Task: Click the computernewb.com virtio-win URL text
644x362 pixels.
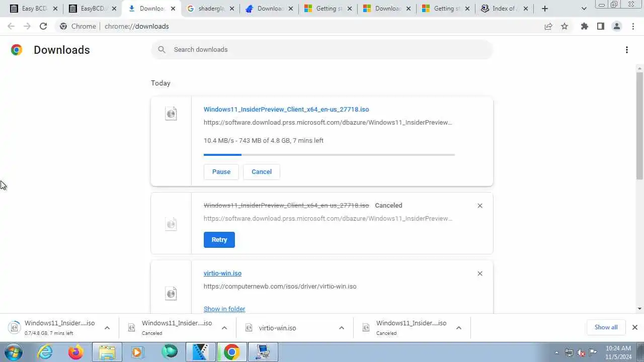Action: click(x=280, y=286)
